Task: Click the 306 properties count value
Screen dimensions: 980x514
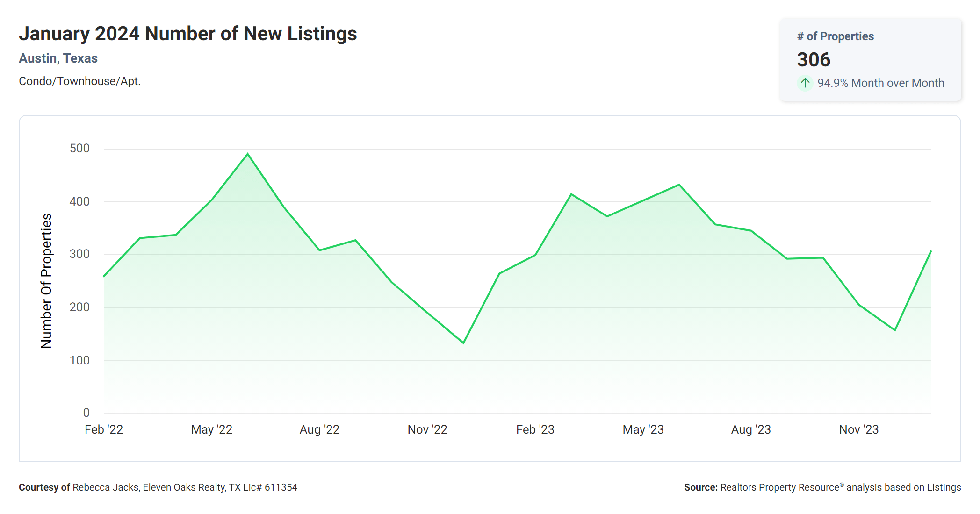Action: pos(814,60)
